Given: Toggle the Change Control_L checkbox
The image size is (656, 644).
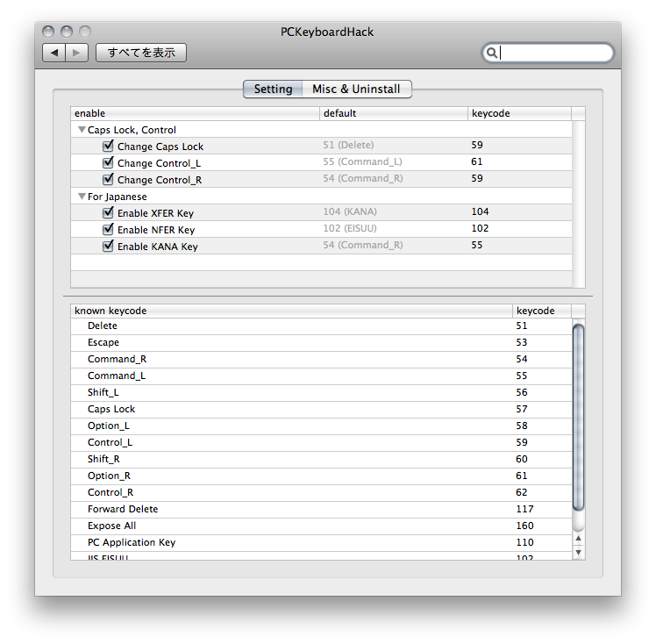Looking at the screenshot, I should point(108,162).
